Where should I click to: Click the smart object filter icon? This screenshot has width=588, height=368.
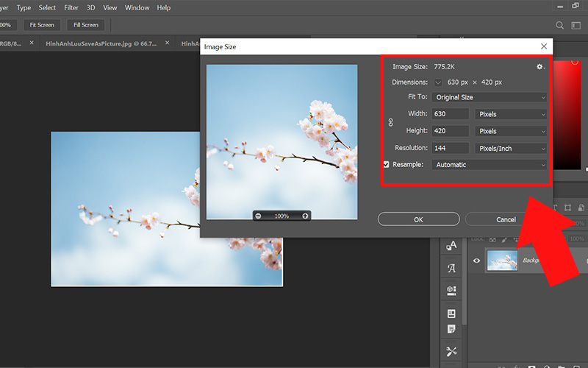(x=581, y=208)
